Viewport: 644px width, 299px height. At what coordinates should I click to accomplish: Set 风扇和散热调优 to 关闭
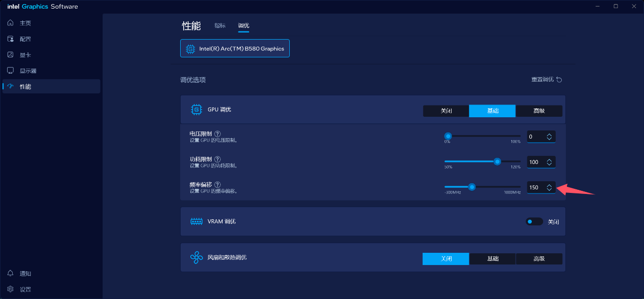[446, 259]
